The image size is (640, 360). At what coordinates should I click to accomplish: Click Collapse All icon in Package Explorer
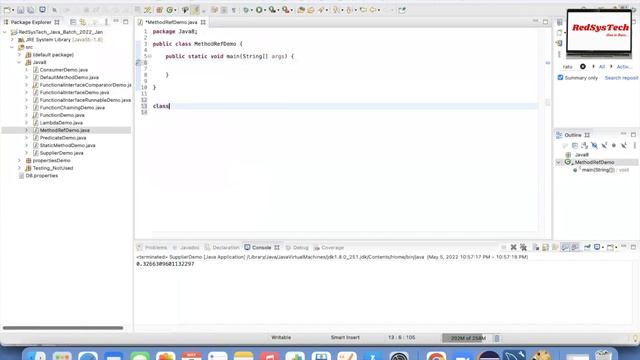[73, 22]
